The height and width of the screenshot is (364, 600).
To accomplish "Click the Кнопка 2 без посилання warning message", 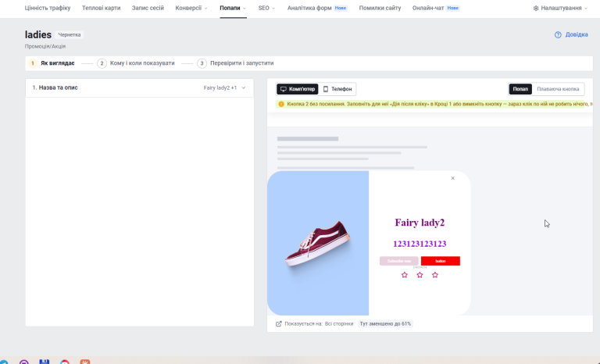I will [x=434, y=104].
